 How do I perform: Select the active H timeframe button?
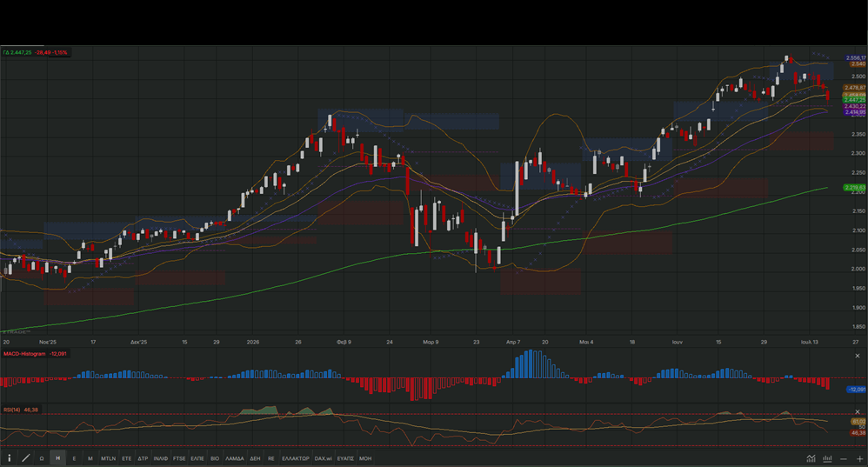click(x=57, y=458)
